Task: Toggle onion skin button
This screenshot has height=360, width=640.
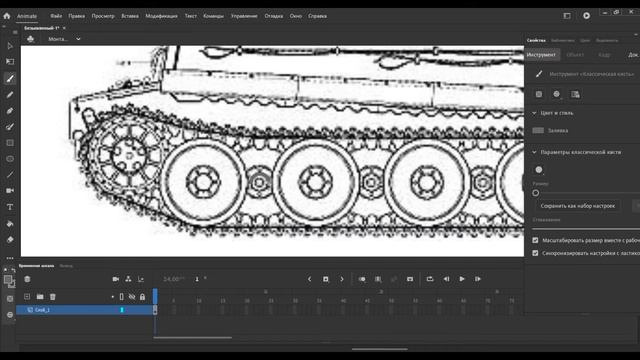Action: click(362, 279)
